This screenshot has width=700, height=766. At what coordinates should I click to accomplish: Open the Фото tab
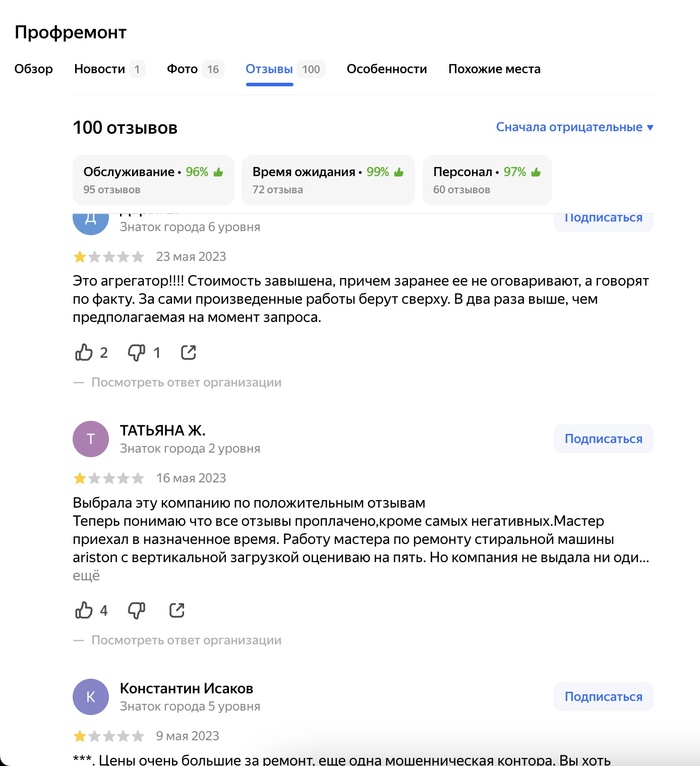click(194, 69)
